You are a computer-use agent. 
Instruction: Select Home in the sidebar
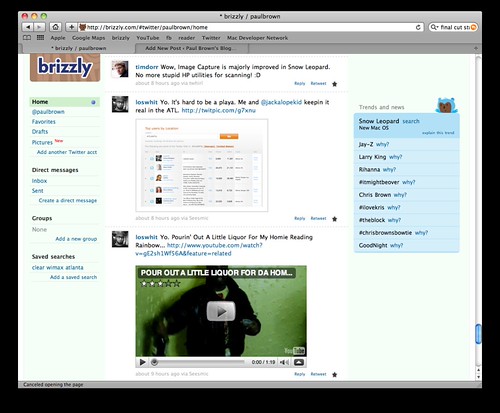(65, 102)
